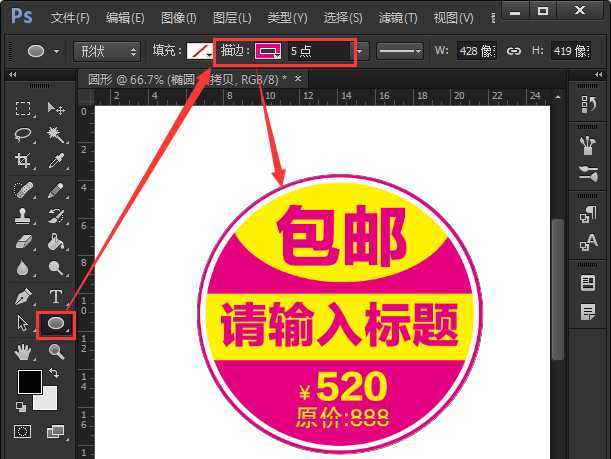This screenshot has width=611, height=459.
Task: Open the 图像(I) menu
Action: click(178, 18)
